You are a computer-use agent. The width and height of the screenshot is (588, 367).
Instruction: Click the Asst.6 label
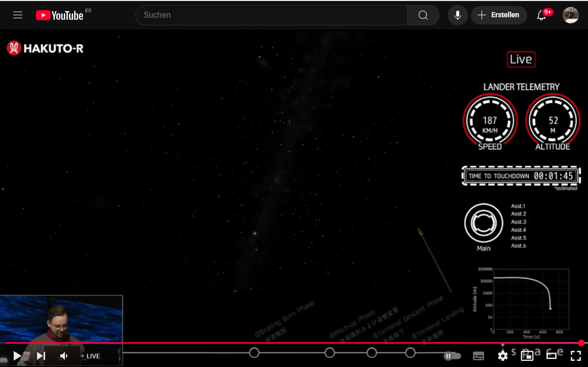(x=518, y=245)
